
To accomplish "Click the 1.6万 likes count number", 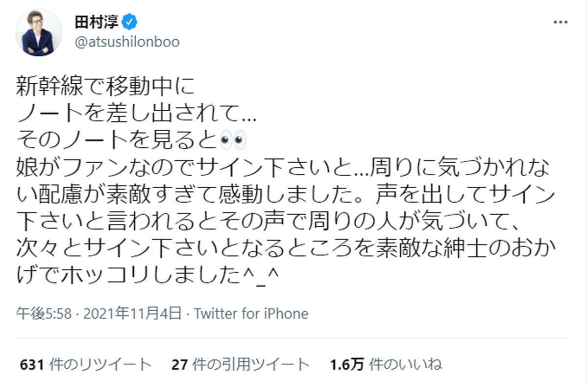I will [347, 364].
